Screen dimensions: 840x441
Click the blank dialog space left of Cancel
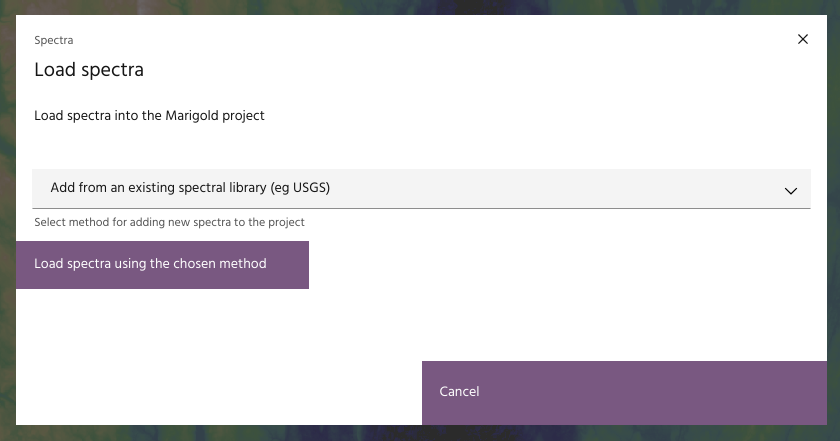[220, 392]
